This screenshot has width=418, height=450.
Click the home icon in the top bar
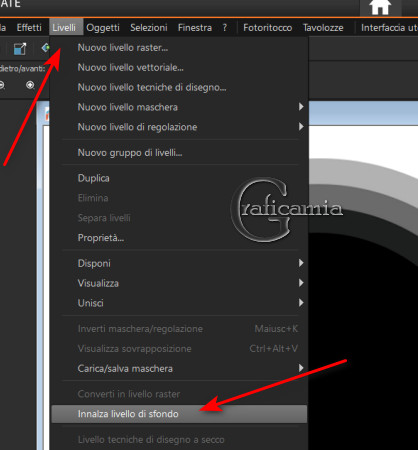pos(380,7)
